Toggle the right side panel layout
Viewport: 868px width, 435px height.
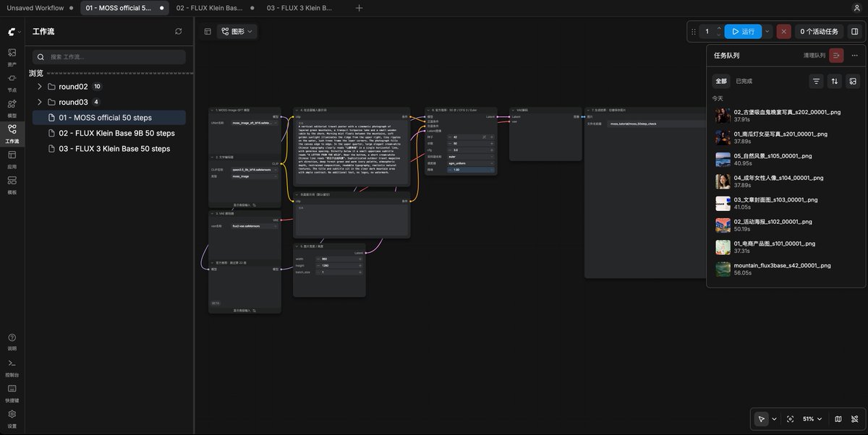click(854, 32)
